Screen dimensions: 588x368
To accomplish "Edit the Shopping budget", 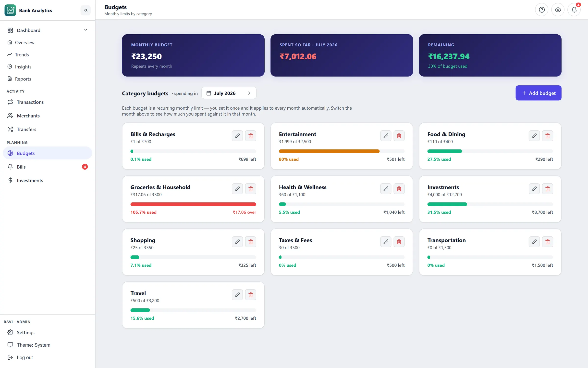I will click(x=237, y=242).
